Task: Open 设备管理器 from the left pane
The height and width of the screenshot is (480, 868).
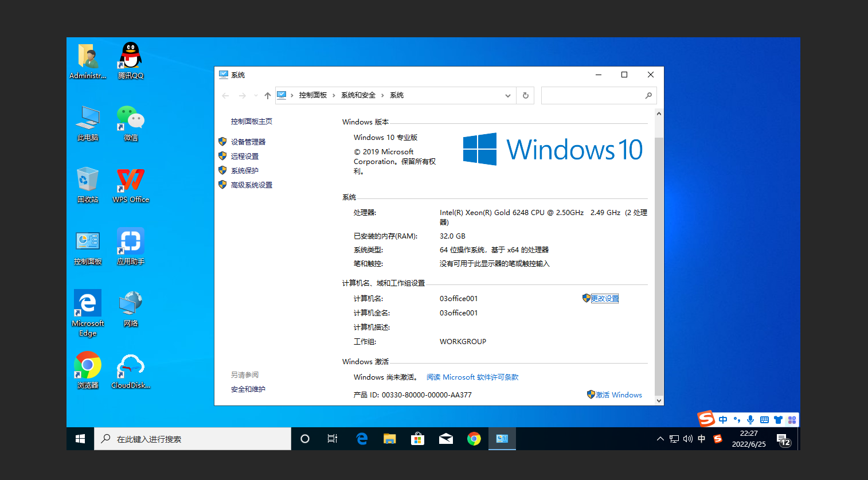Action: pyautogui.click(x=248, y=142)
